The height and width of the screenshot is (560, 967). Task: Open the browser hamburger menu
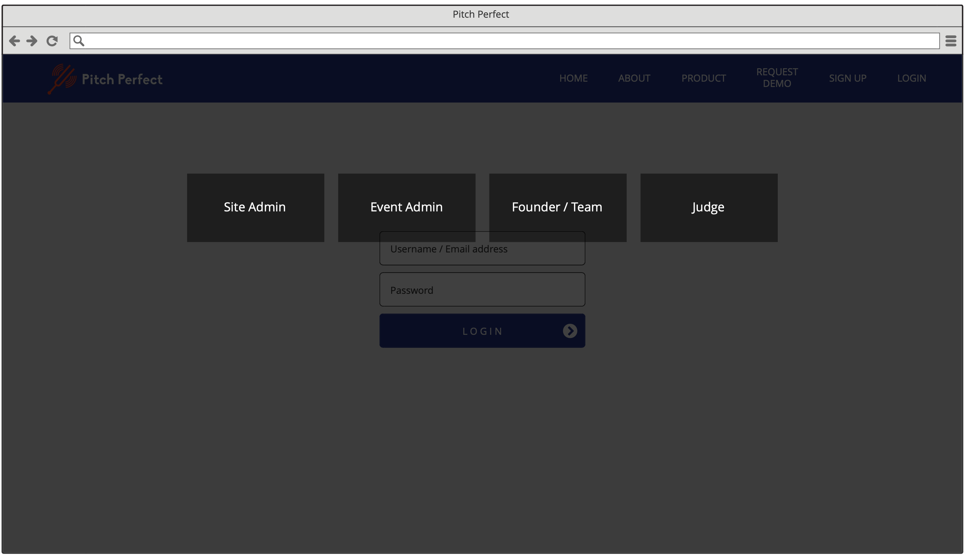(x=950, y=41)
